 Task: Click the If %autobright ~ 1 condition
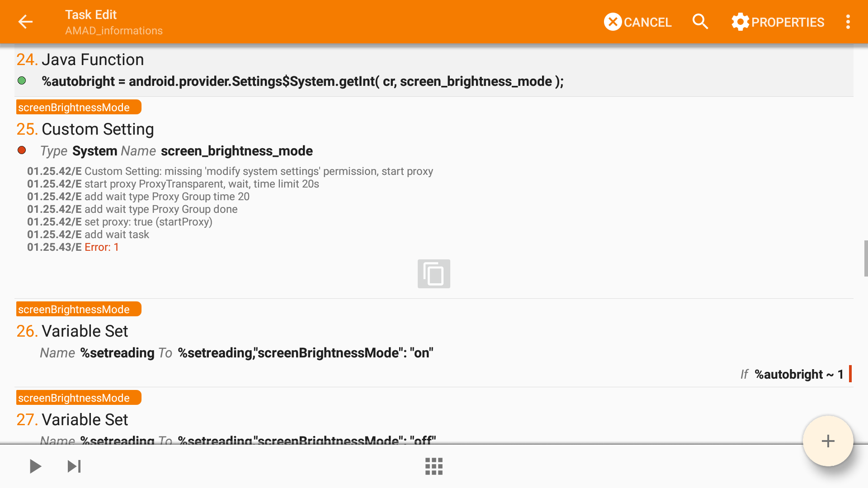click(x=792, y=374)
